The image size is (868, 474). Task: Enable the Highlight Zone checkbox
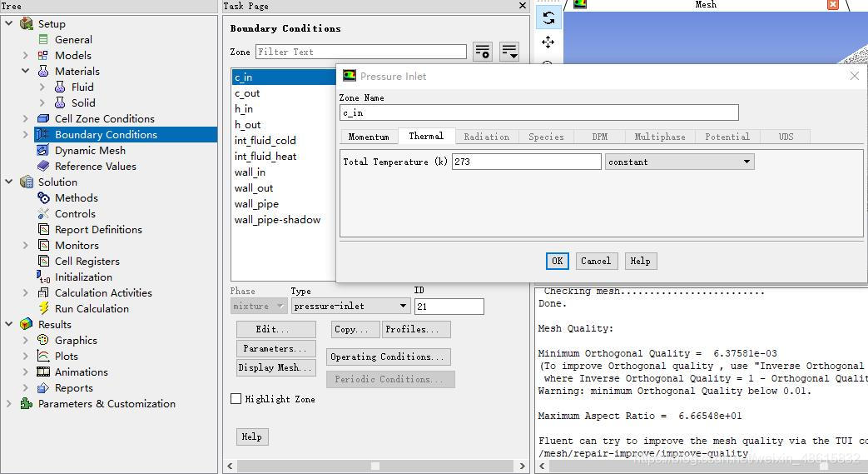pyautogui.click(x=236, y=399)
